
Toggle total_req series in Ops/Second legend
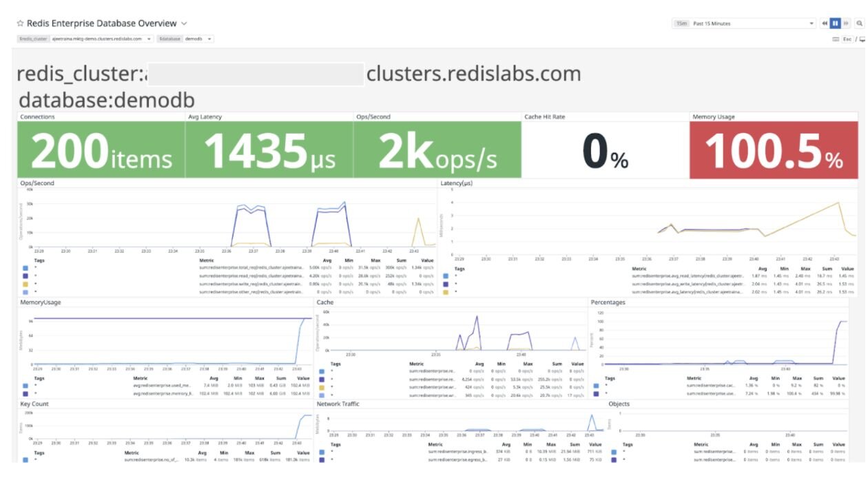click(25, 268)
